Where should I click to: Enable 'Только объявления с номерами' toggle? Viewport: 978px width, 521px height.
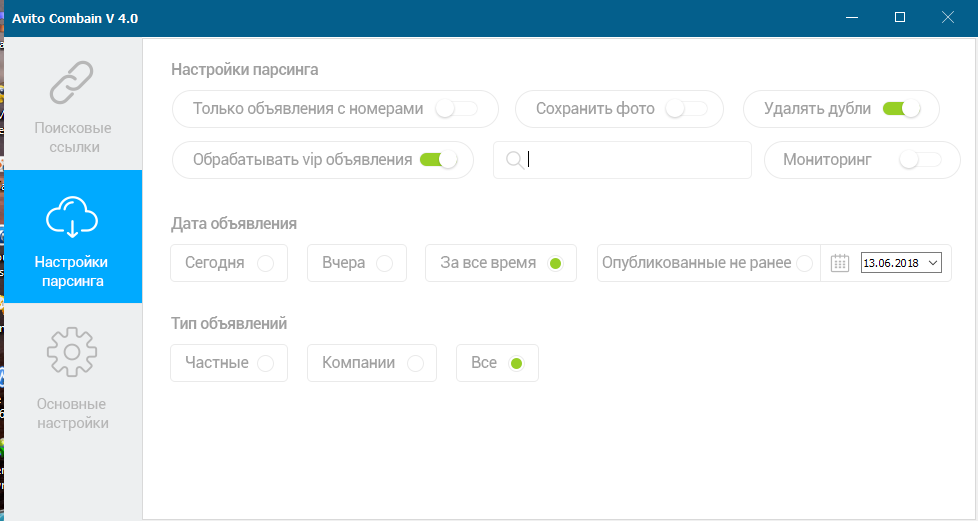457,108
